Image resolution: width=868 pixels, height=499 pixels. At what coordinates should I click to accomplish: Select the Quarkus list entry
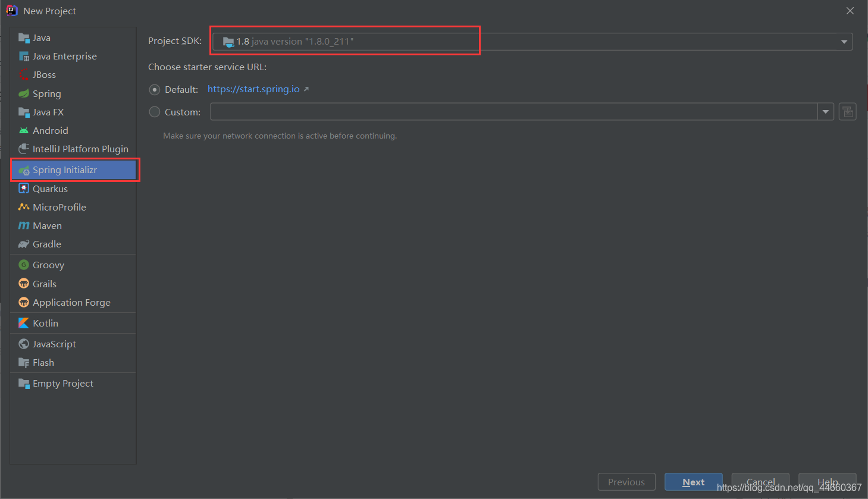point(73,189)
